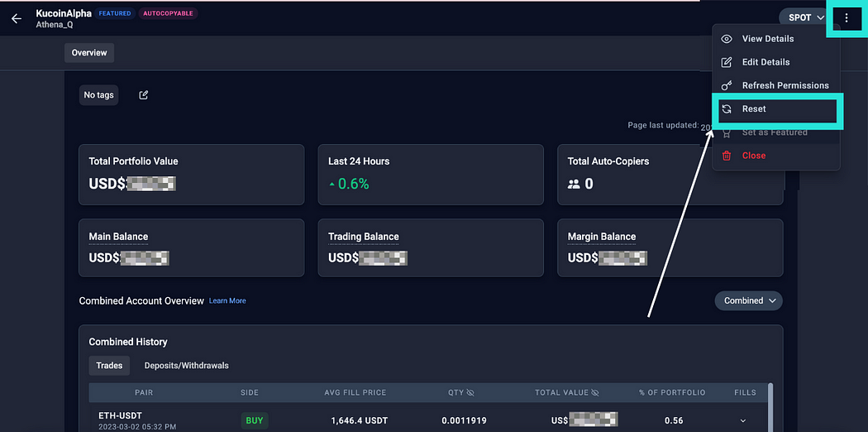The image size is (868, 432).
Task: Select Set as Featured menu entry
Action: pos(776,132)
